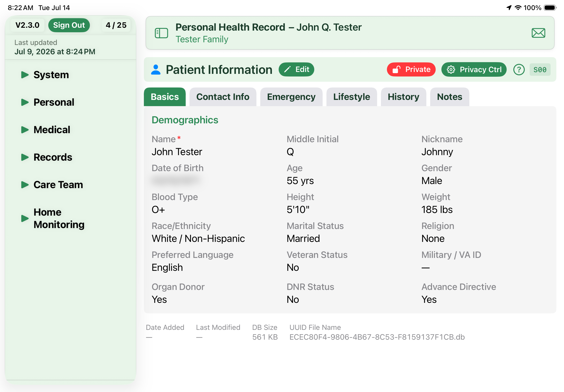
Task: Open the envelope mail icon
Action: (538, 33)
